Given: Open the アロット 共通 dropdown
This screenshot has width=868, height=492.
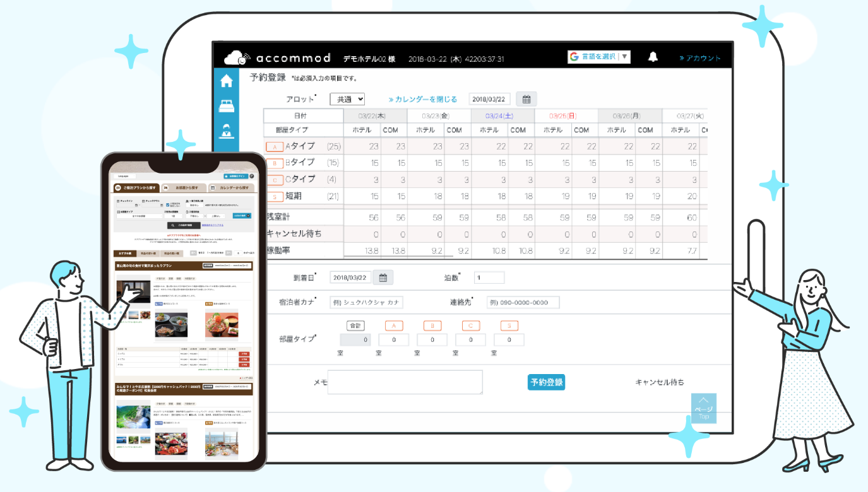Looking at the screenshot, I should click(347, 99).
